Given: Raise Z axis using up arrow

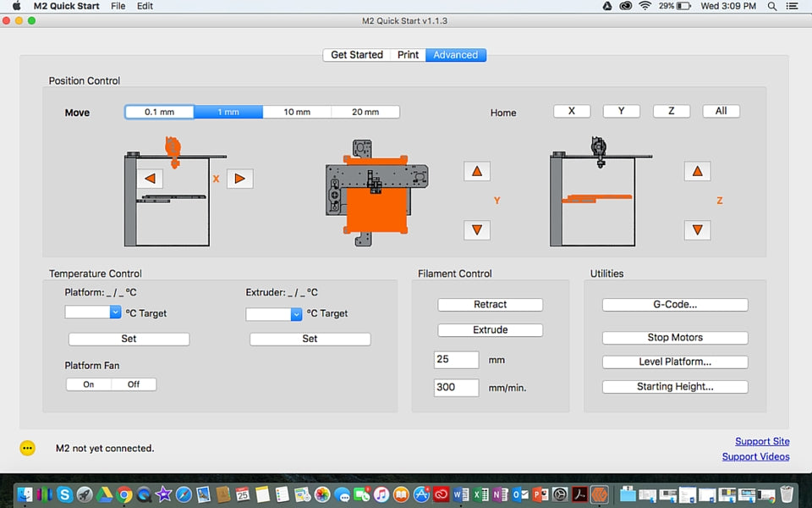Looking at the screenshot, I should click(697, 171).
